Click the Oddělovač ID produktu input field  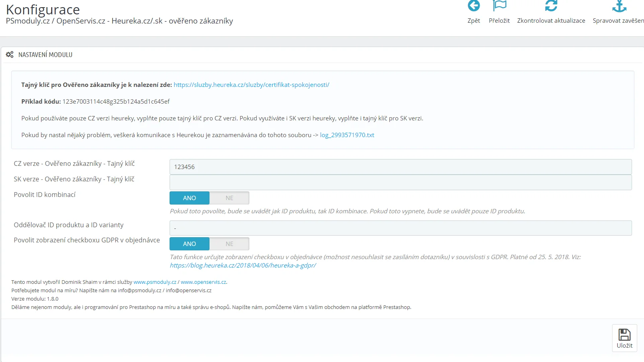[x=400, y=228]
